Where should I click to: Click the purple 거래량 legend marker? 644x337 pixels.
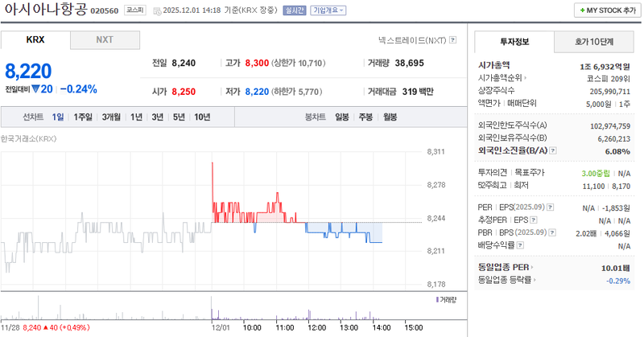tap(437, 300)
